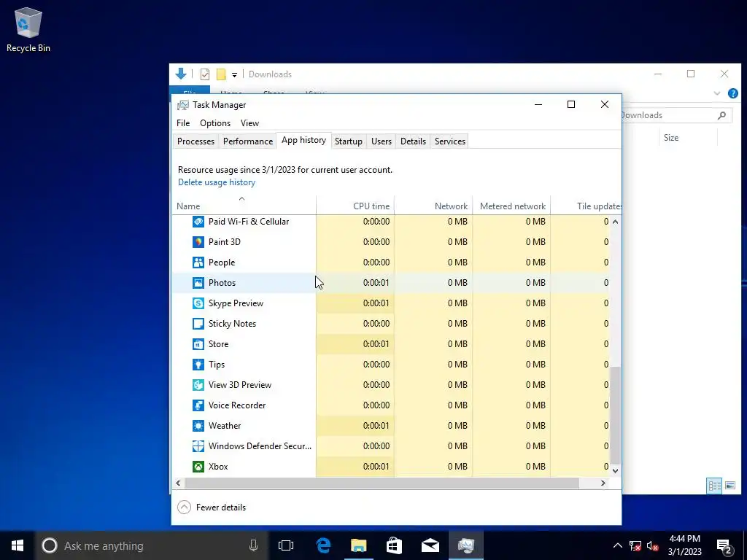Switch to the Processes tab

coord(196,141)
